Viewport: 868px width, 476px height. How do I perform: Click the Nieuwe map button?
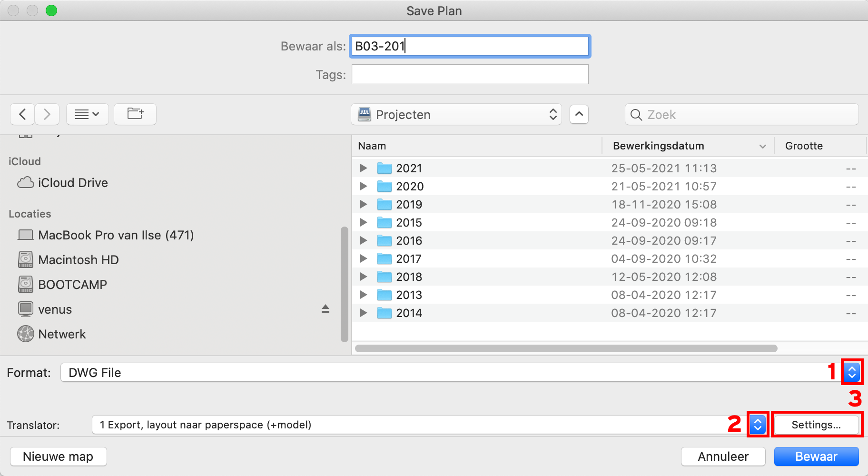point(58,456)
